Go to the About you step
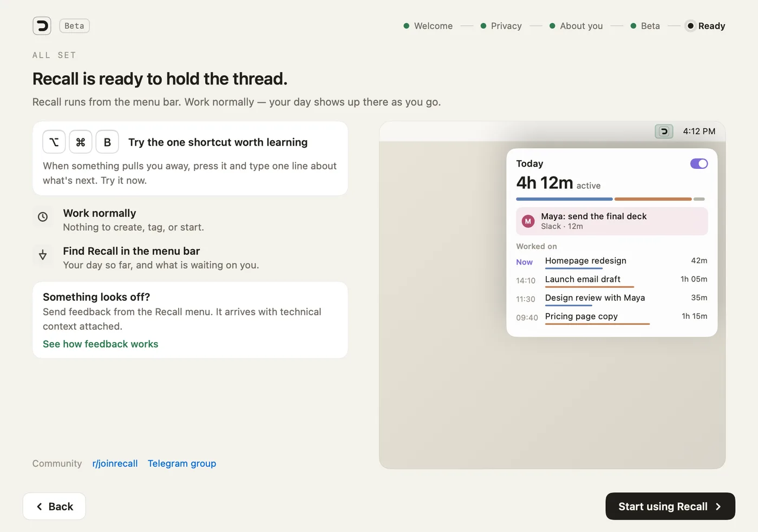The image size is (758, 532). pos(576,26)
